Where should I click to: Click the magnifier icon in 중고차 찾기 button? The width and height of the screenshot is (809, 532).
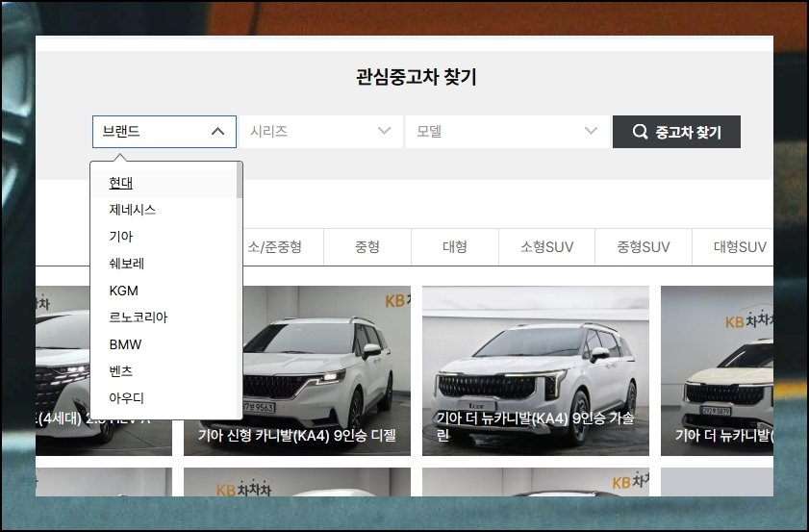point(640,132)
